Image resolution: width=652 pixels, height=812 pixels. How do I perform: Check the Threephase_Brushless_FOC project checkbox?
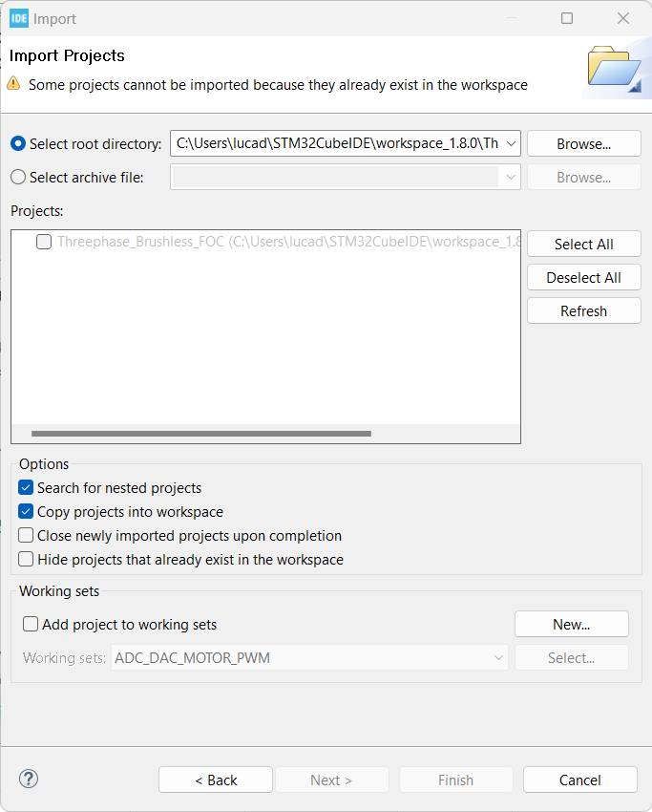43,242
